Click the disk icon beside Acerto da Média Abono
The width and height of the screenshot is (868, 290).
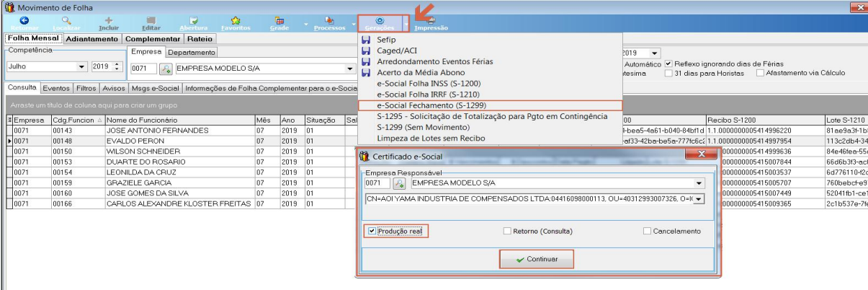(366, 73)
